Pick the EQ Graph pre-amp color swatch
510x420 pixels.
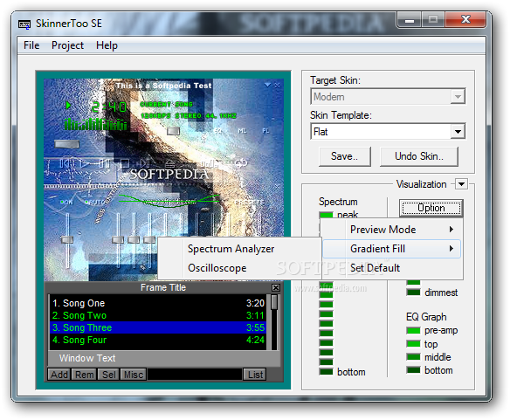coord(413,331)
